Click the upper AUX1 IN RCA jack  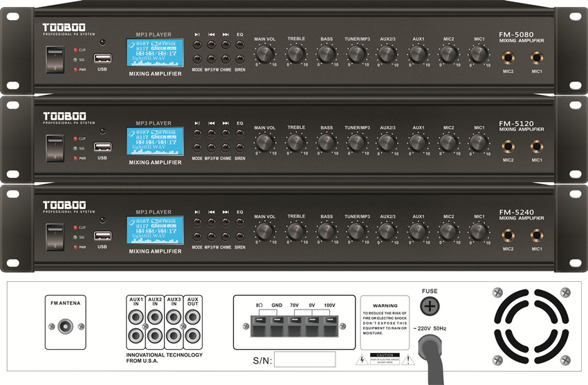click(136, 317)
